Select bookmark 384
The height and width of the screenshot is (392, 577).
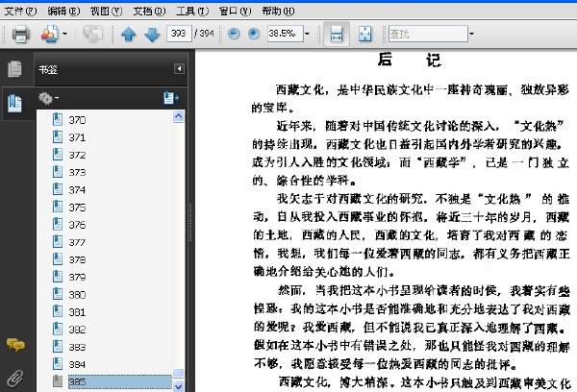(77, 364)
